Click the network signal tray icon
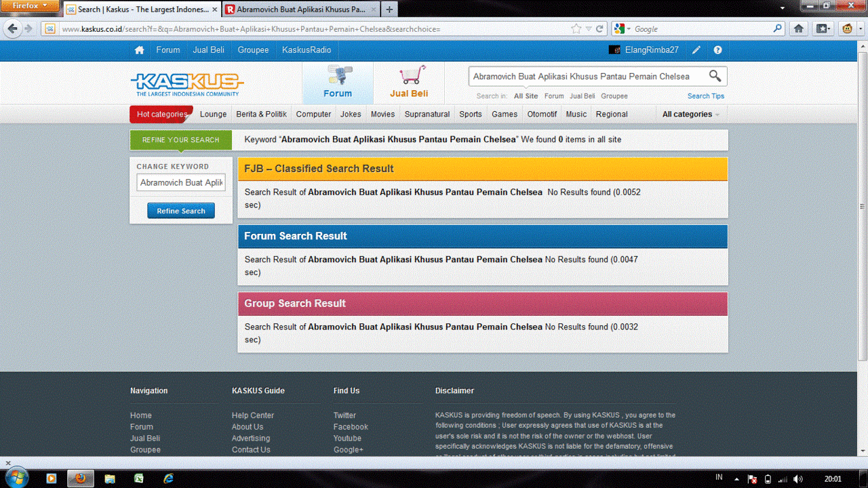 [783, 479]
